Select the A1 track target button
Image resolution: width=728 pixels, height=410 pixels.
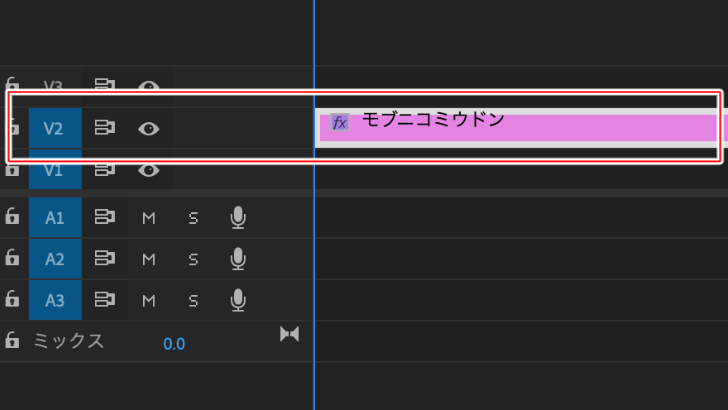[x=55, y=217]
